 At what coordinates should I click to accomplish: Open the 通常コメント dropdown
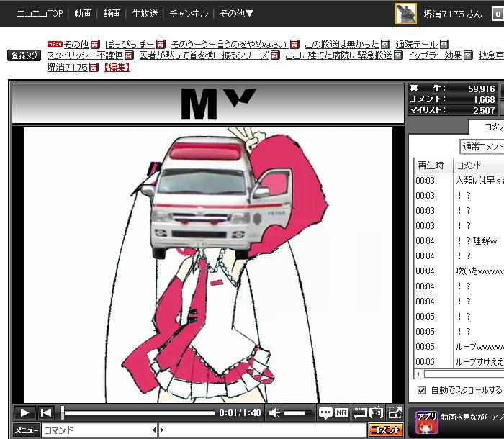[x=482, y=147]
